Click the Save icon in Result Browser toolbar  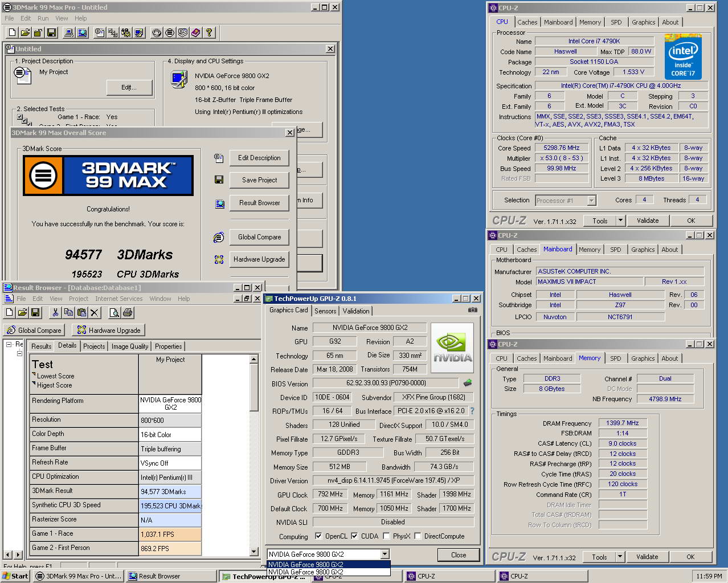35,312
